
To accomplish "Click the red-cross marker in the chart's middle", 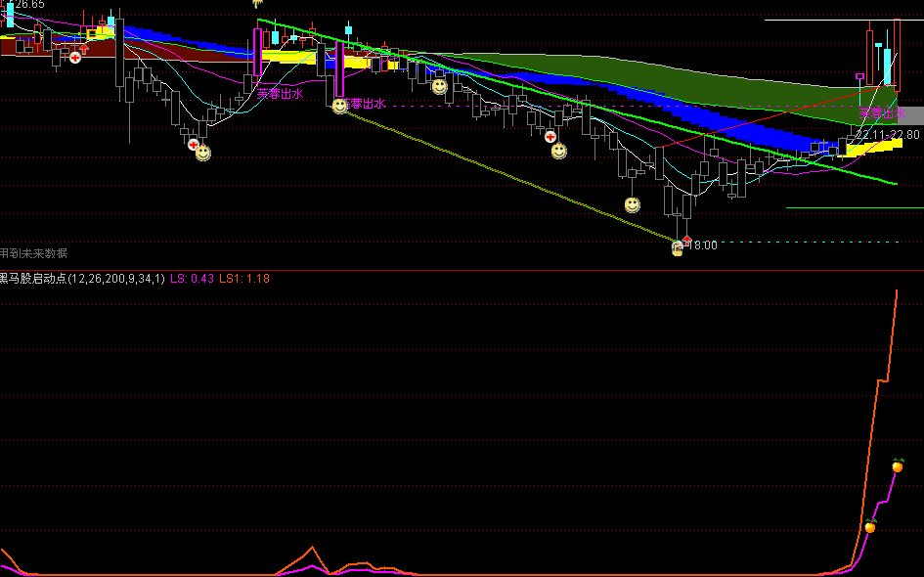I will click(550, 137).
